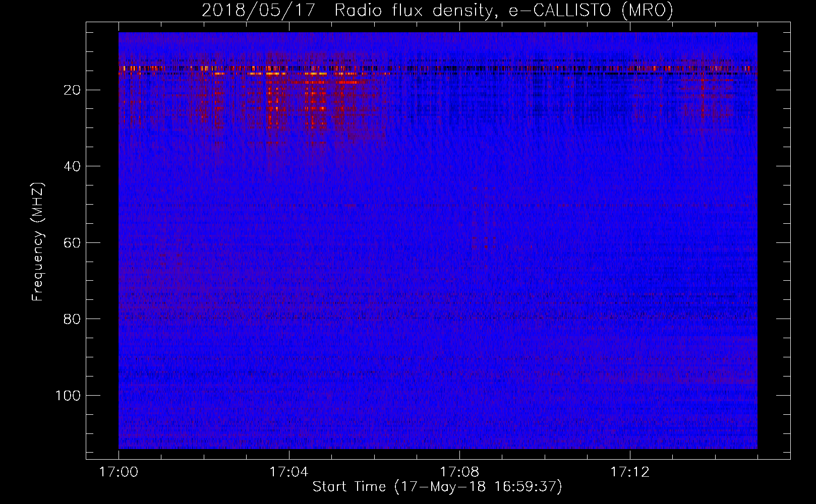Click the '17:04' time tick label
The image size is (816, 504).
288,472
